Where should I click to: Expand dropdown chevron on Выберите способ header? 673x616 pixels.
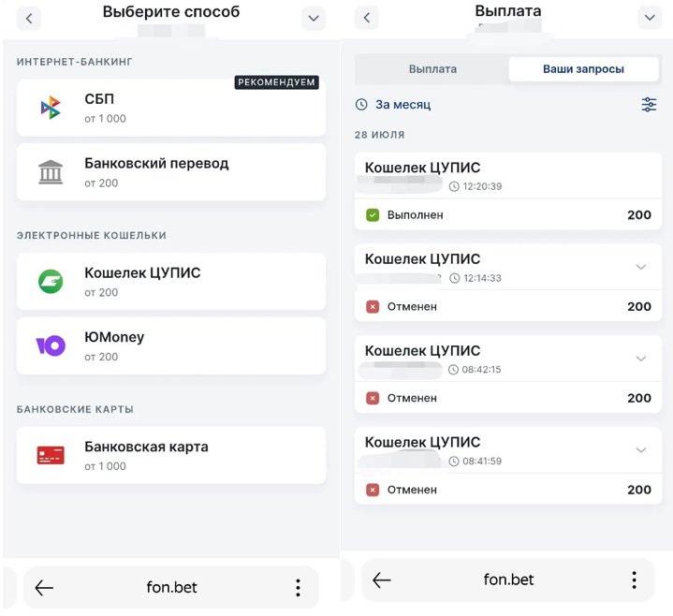click(x=314, y=19)
